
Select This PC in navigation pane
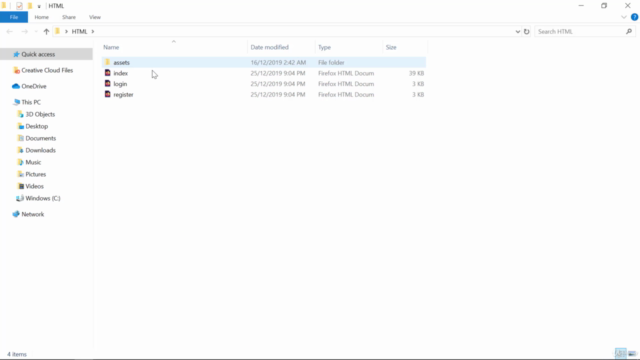[x=31, y=102]
